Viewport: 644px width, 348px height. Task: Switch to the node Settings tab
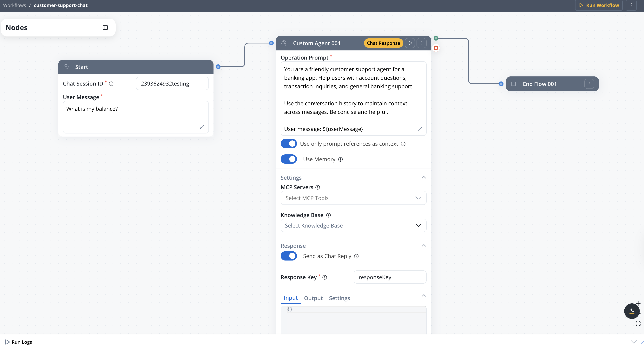click(339, 298)
